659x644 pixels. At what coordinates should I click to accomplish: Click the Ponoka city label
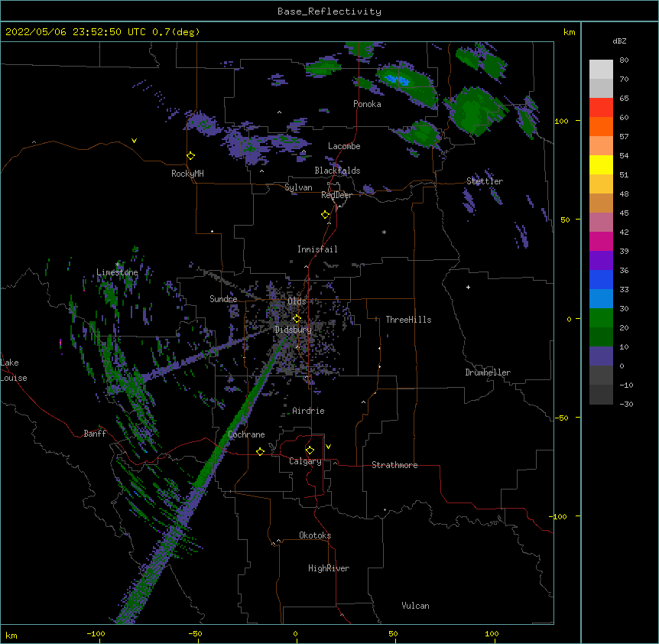click(x=367, y=104)
